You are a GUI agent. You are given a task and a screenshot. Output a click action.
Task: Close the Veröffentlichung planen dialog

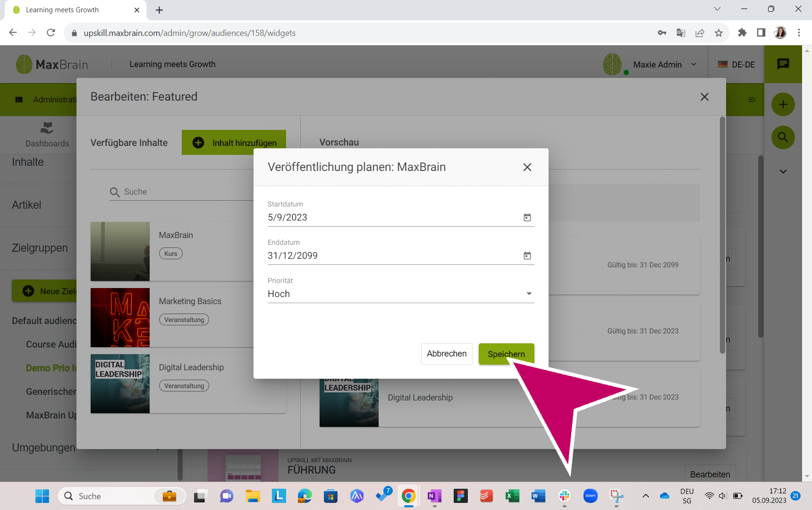[527, 167]
